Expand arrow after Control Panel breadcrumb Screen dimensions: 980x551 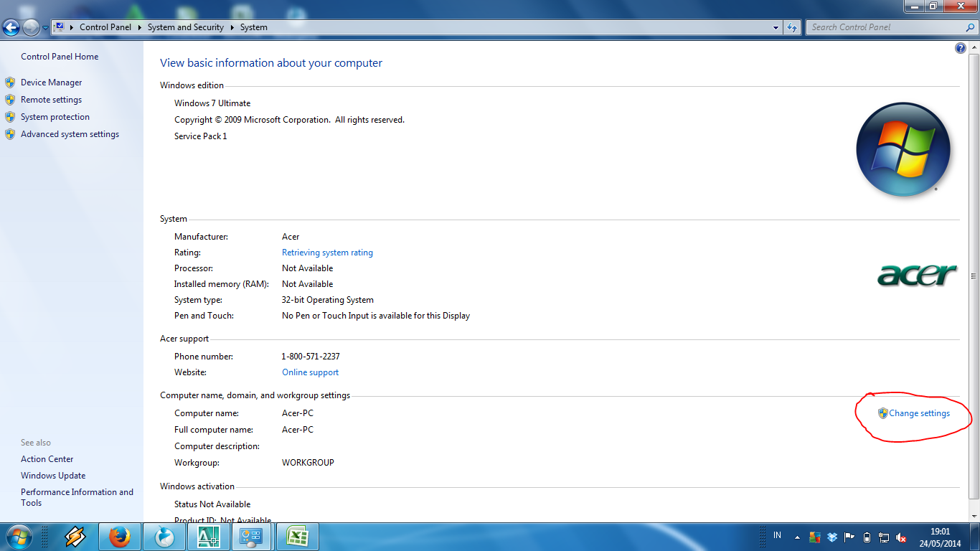[140, 27]
